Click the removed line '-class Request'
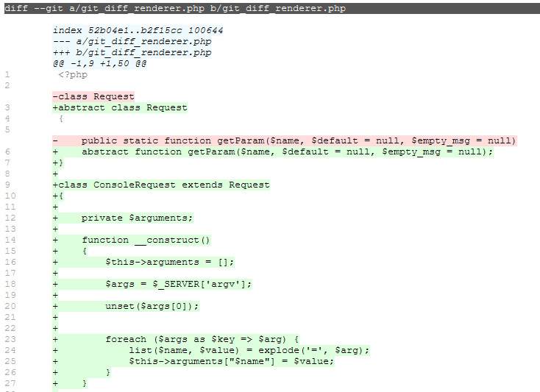 click(93, 96)
